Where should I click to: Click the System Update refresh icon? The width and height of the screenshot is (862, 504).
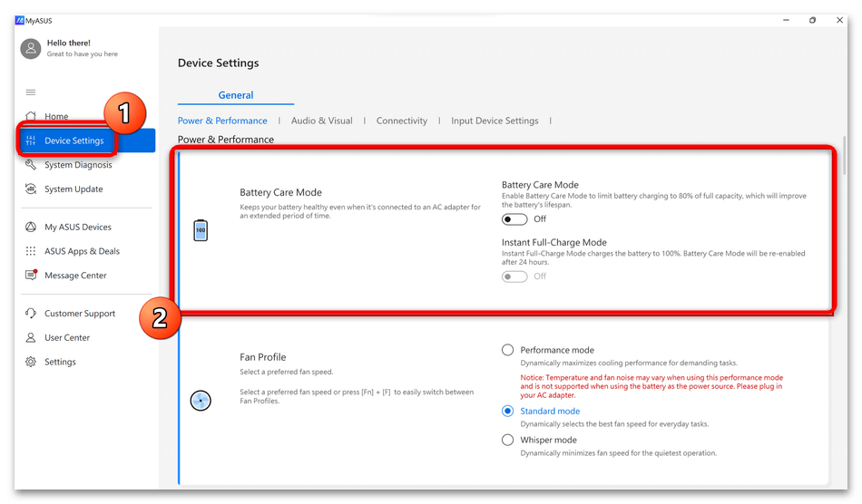(x=31, y=189)
